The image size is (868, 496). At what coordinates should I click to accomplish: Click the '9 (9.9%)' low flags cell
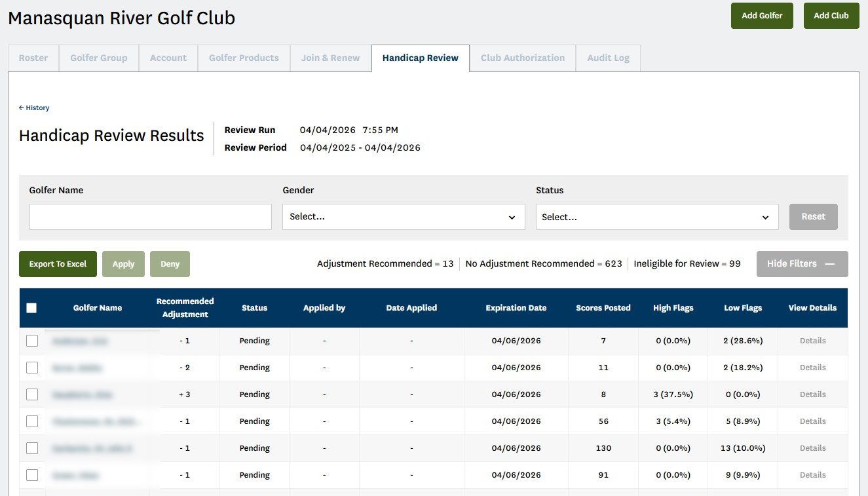pos(743,475)
